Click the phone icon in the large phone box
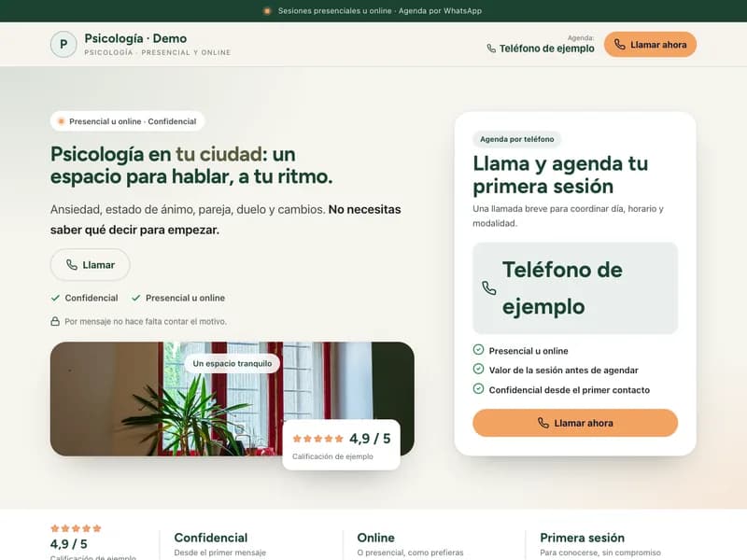Image resolution: width=747 pixels, height=560 pixels. 489,288
